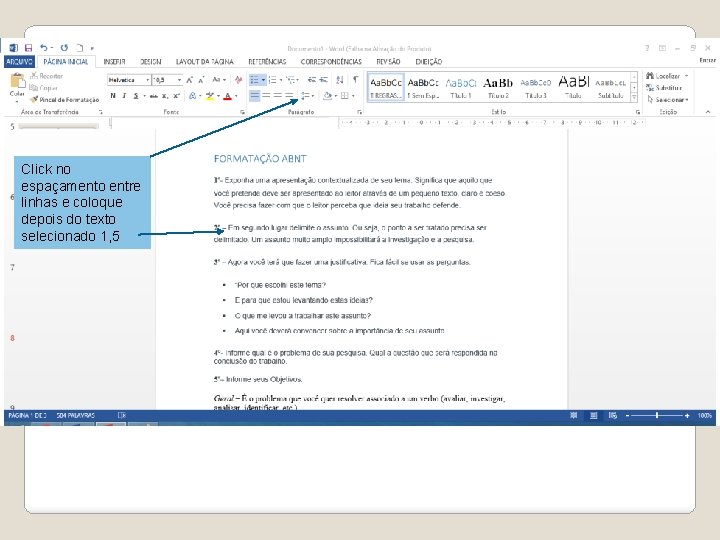
Task: Toggle italic (I) formatting
Action: point(124,96)
